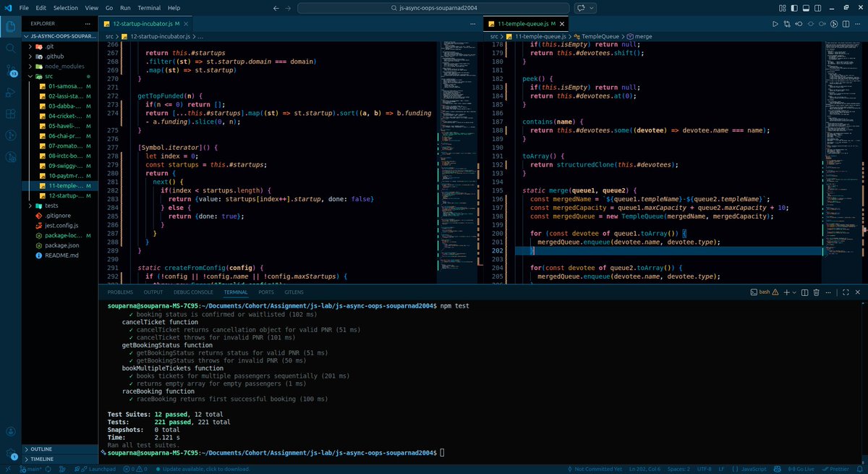Click the Run Code play button in editor toolbar
The image size is (868, 474).
coord(775,24)
